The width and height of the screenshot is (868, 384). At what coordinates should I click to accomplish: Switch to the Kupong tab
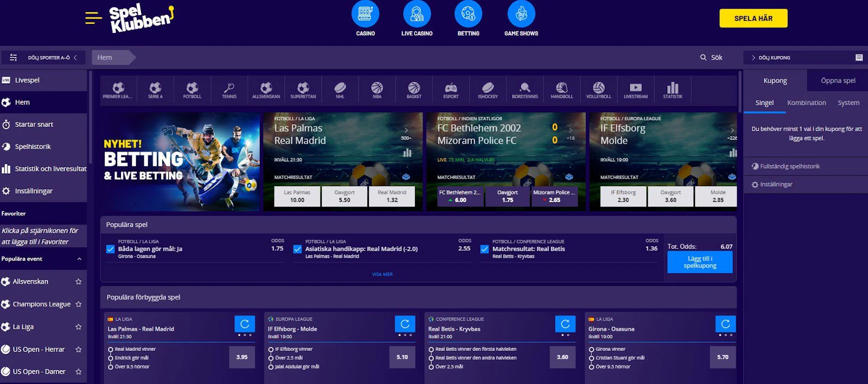775,80
